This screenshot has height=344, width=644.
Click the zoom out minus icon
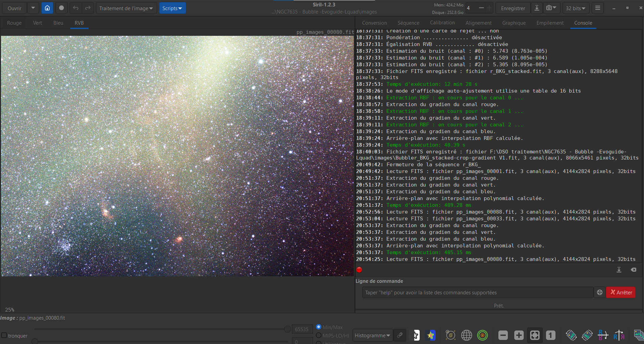[x=503, y=335]
